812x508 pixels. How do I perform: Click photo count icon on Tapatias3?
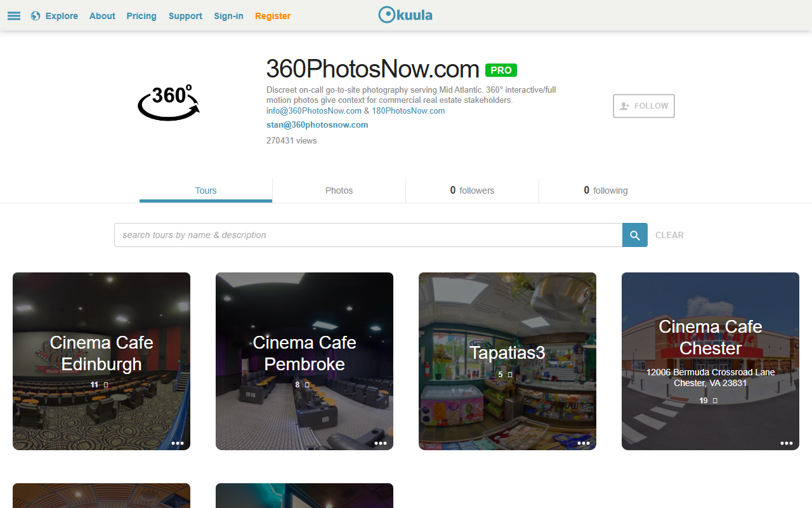pyautogui.click(x=510, y=375)
